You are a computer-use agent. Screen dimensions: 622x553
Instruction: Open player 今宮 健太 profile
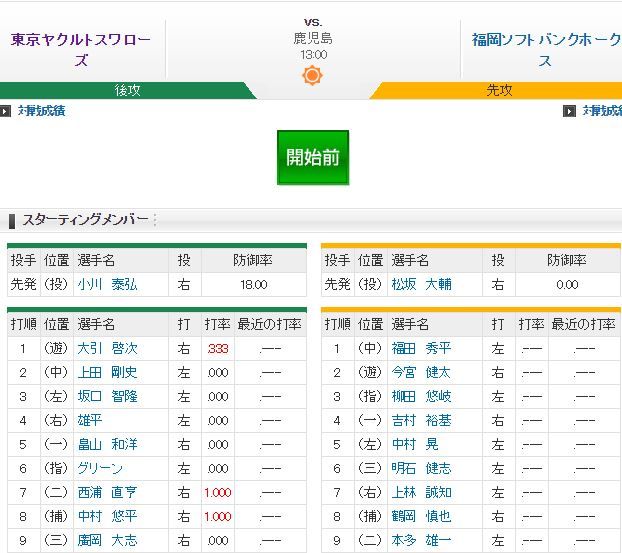coord(421,373)
